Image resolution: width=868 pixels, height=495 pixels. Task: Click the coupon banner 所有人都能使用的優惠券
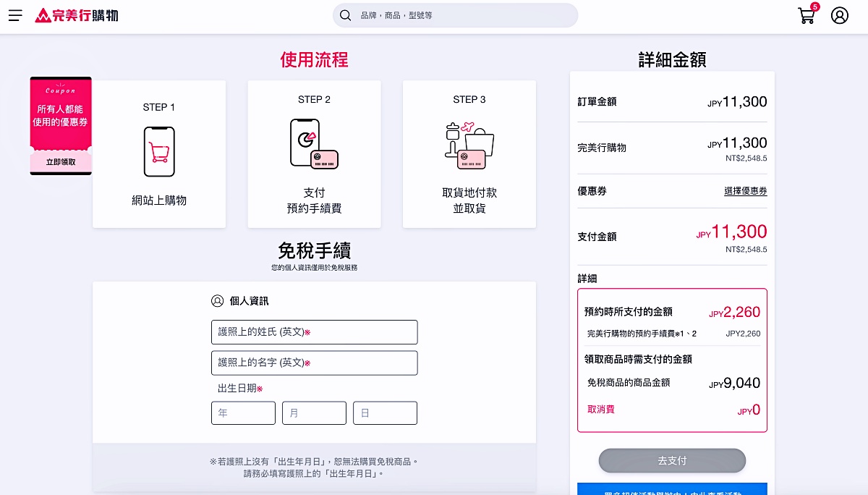coord(61,116)
